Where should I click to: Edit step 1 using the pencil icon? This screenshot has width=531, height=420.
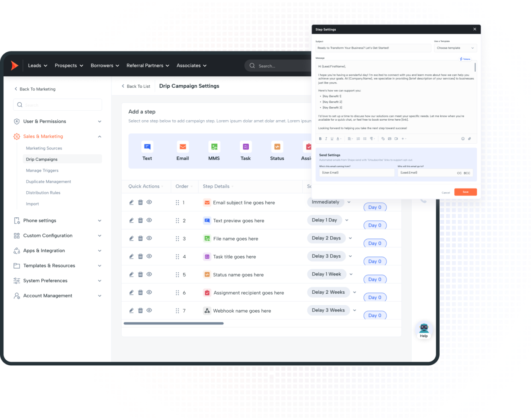point(131,202)
